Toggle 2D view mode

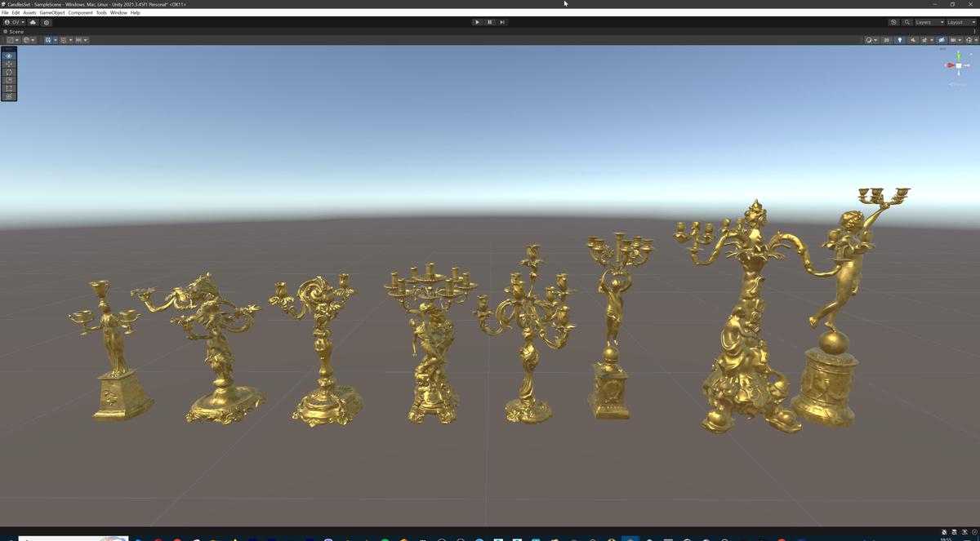click(x=886, y=40)
